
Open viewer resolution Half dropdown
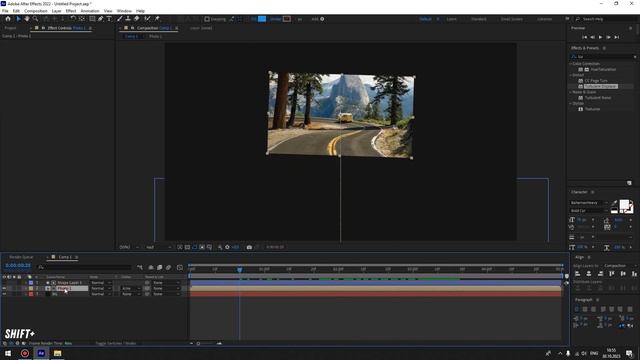pyautogui.click(x=158, y=247)
